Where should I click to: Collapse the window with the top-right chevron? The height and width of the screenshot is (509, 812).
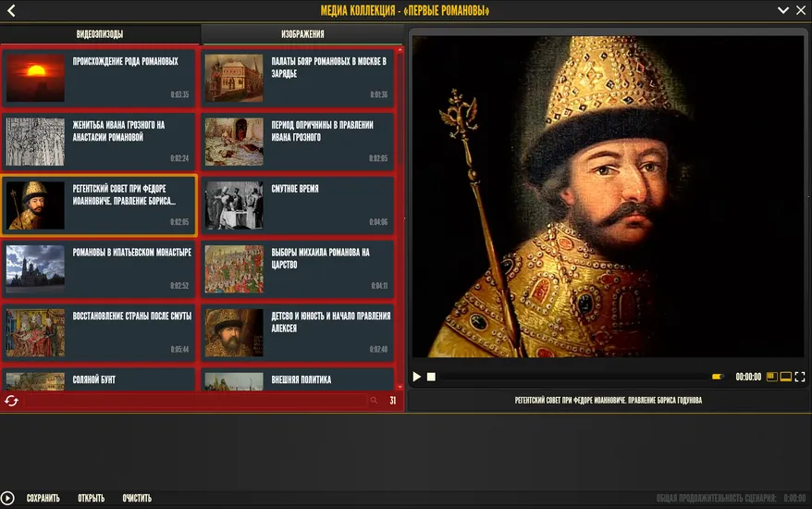click(783, 11)
